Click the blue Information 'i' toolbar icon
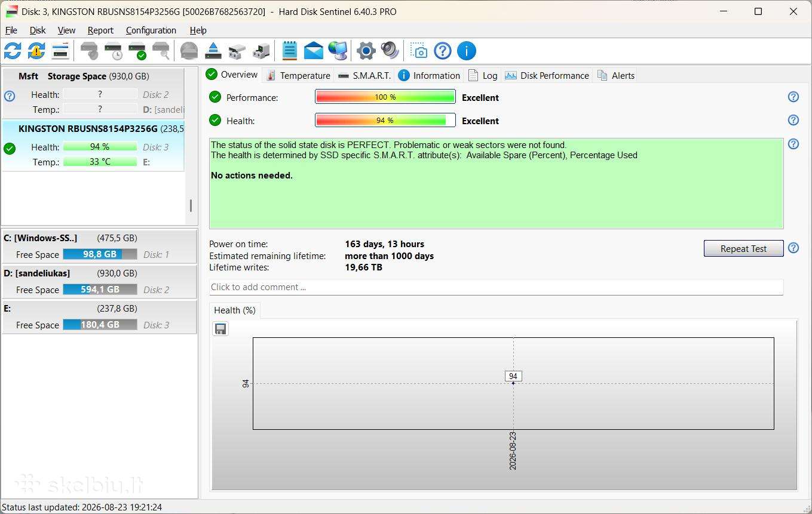This screenshot has width=812, height=514. point(467,51)
